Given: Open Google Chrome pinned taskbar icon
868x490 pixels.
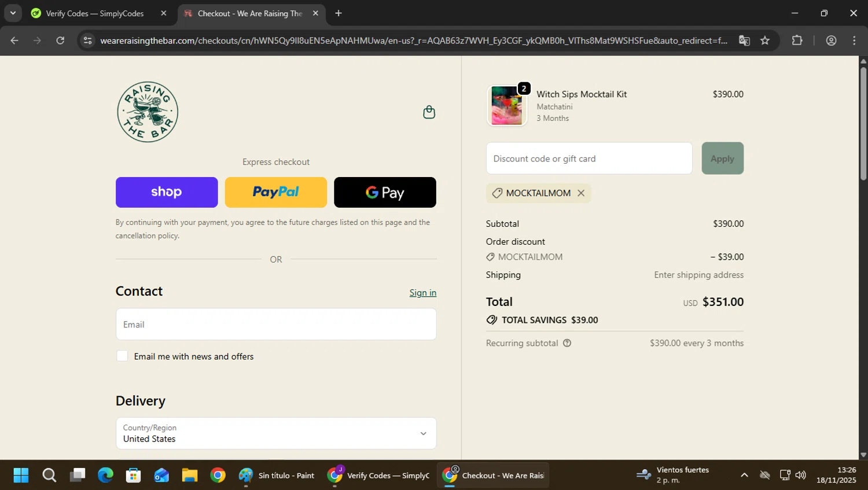Looking at the screenshot, I should [218, 476].
